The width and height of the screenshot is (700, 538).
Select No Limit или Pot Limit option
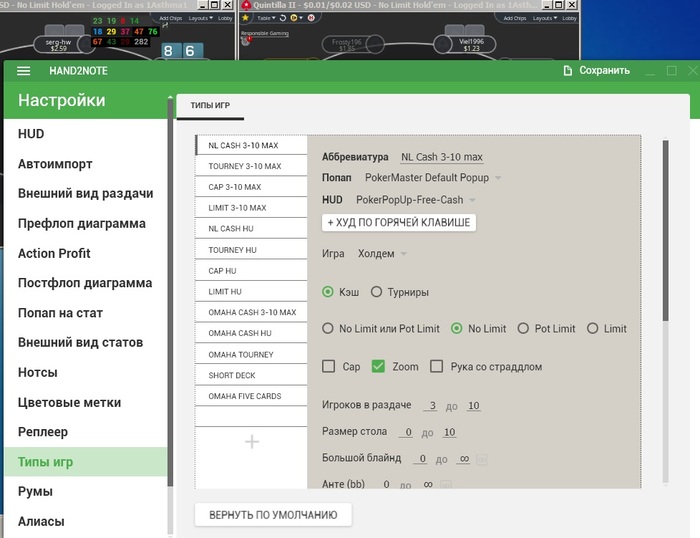tap(328, 329)
